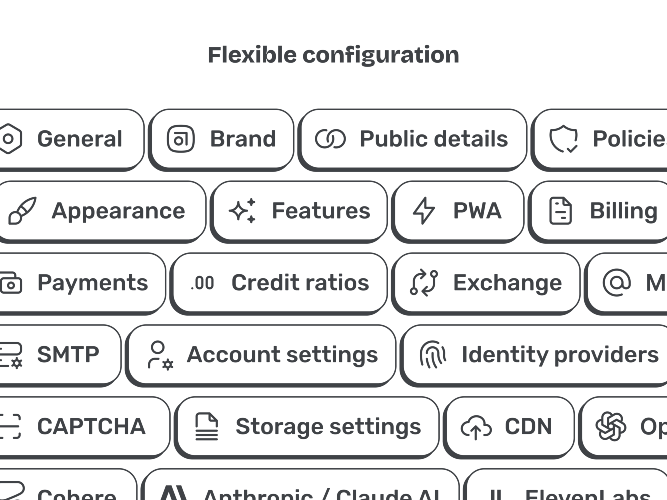Screen dimensions: 667x500
Task: Click the Brand logo icon
Action: click(x=181, y=139)
